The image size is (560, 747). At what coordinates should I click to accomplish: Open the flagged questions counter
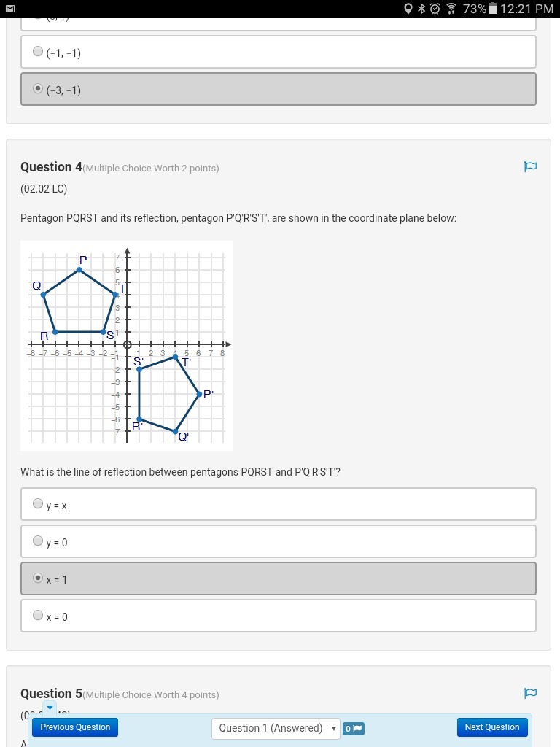(354, 728)
